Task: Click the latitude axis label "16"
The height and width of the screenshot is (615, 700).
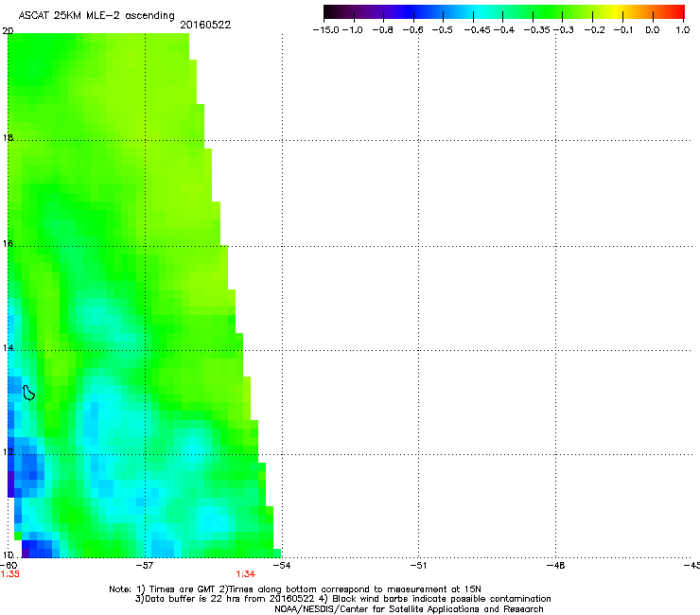Action: click(x=8, y=244)
